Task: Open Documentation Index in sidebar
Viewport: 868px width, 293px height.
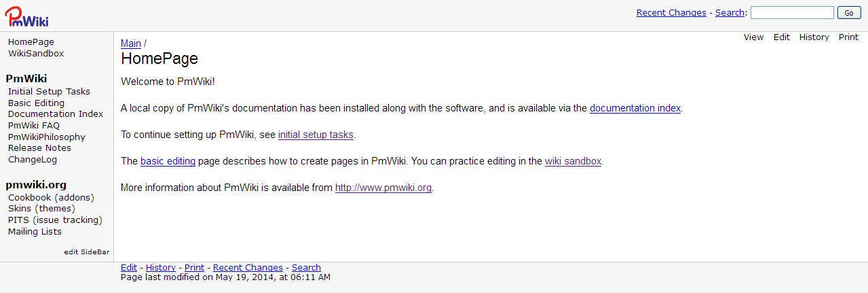Action: click(56, 114)
